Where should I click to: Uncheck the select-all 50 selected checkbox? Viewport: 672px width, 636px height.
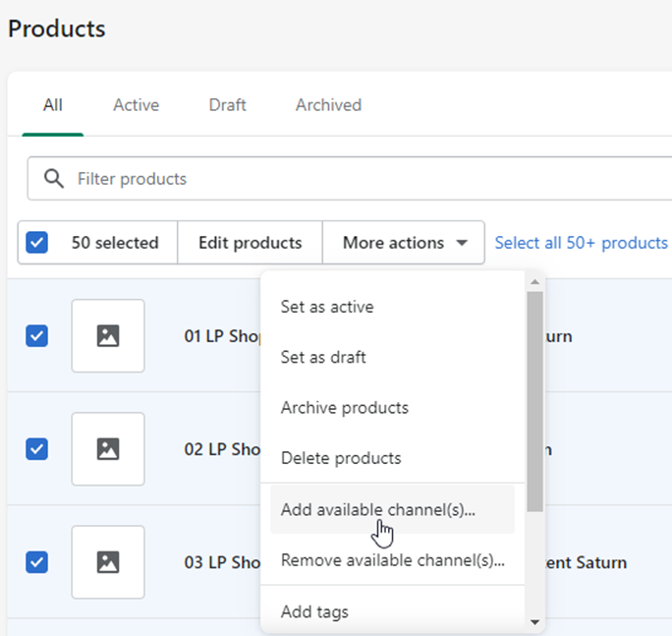click(x=36, y=243)
